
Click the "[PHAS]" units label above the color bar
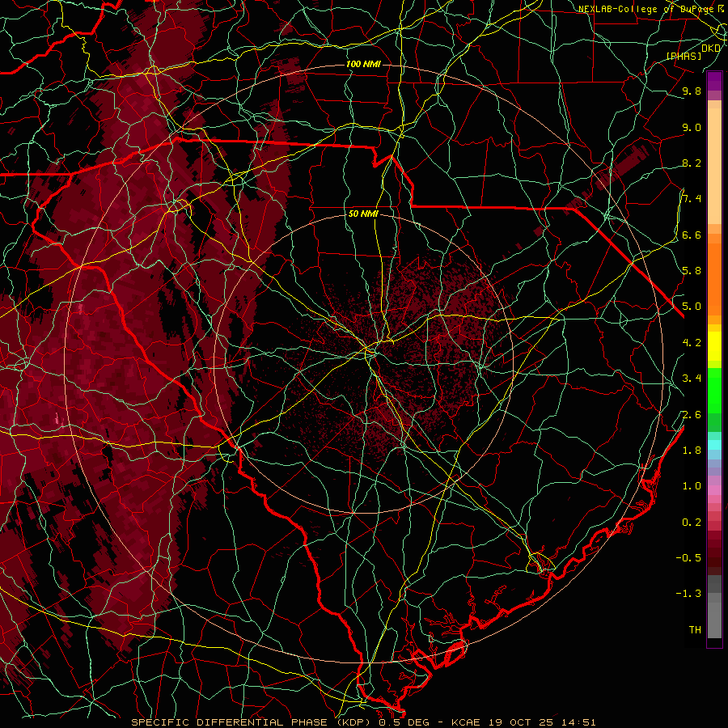pos(684,56)
